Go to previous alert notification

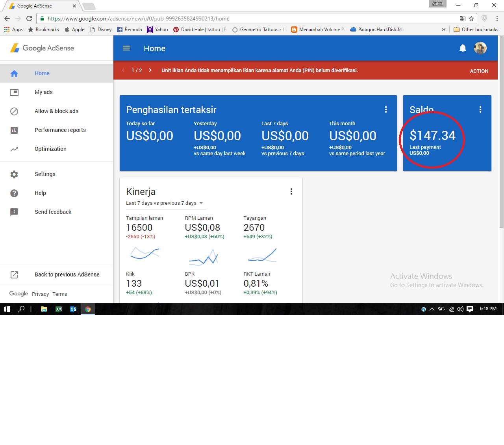(123, 70)
